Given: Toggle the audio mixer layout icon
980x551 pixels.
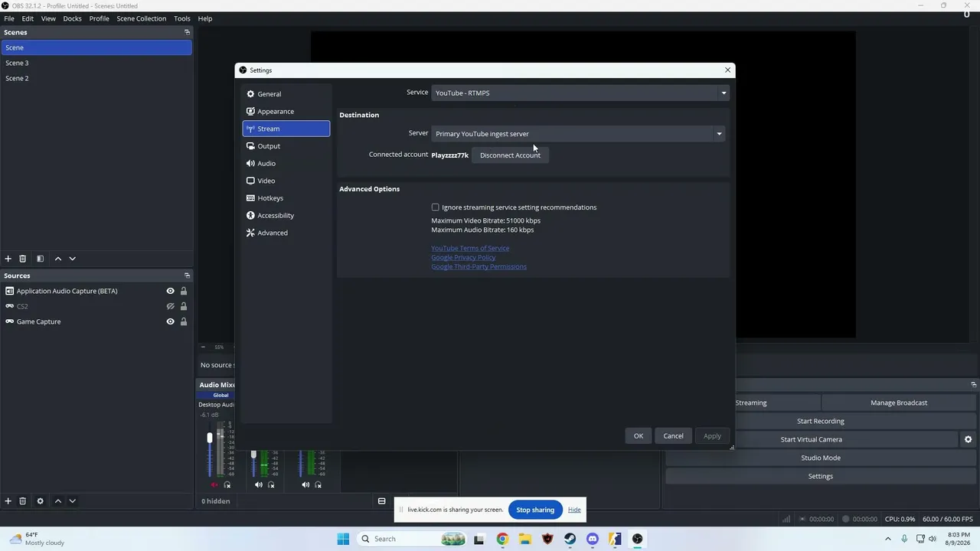Looking at the screenshot, I should (x=381, y=501).
